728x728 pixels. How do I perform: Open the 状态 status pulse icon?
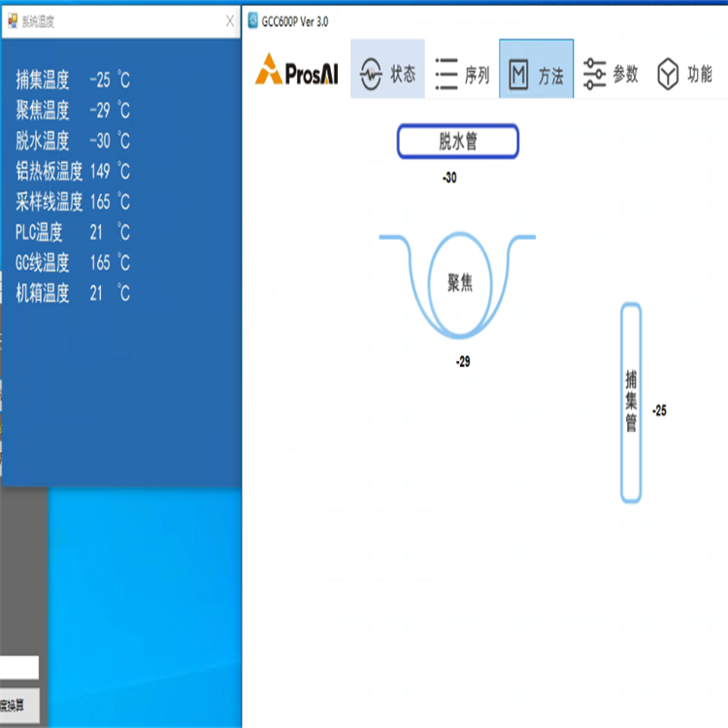[x=372, y=74]
